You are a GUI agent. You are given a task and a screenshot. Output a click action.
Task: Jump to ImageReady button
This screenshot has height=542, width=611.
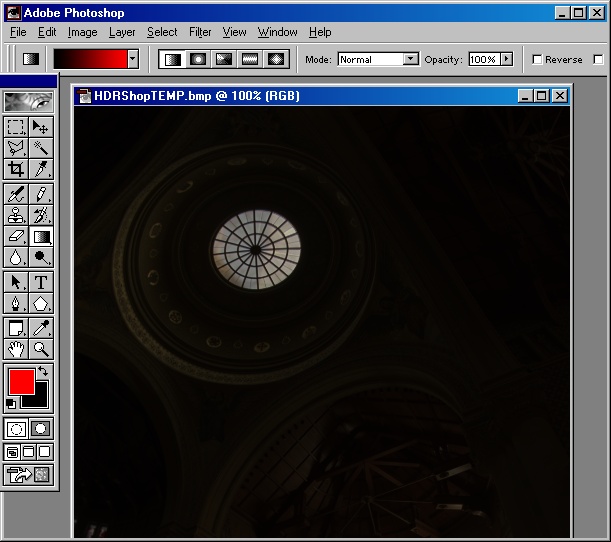point(28,475)
